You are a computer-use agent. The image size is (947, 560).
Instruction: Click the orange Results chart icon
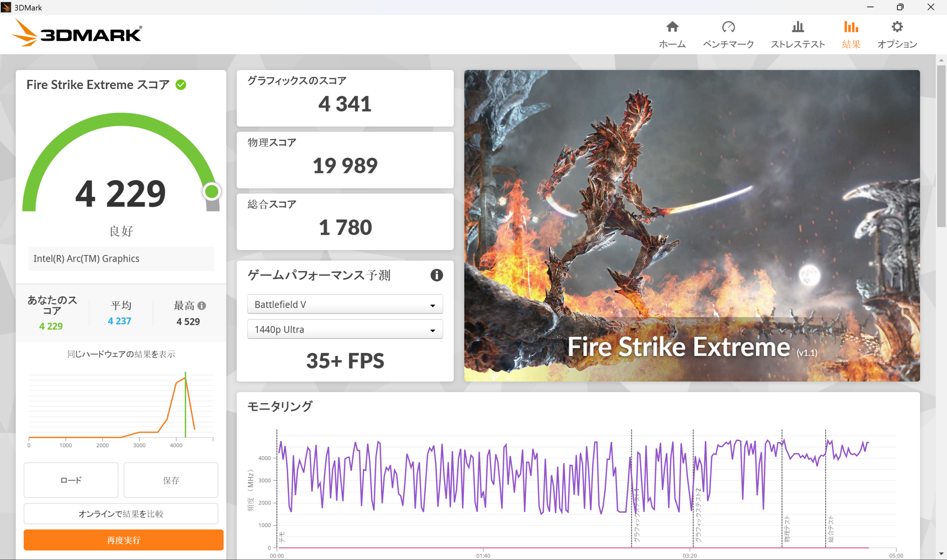tap(851, 27)
